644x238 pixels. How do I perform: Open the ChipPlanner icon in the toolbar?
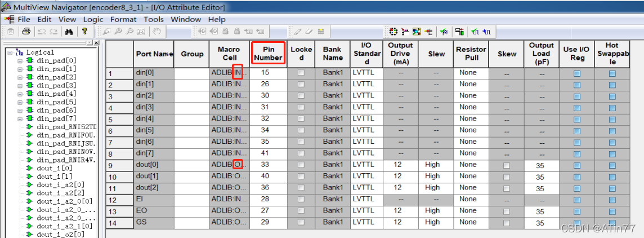point(417,31)
